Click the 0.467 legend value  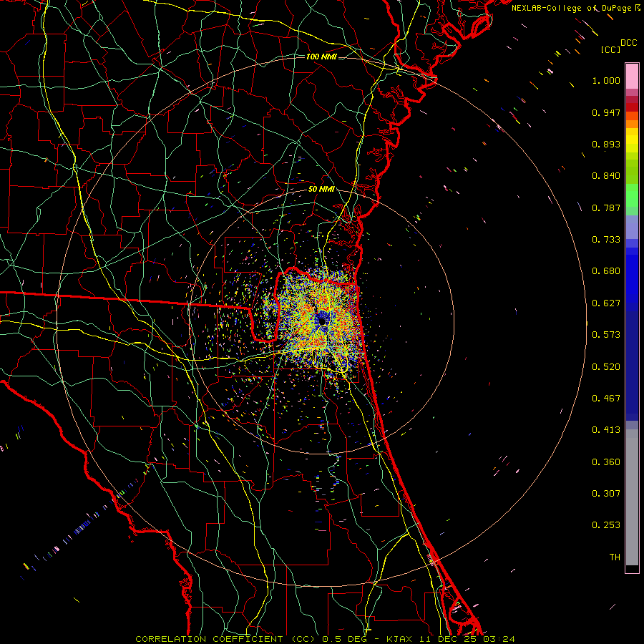pyautogui.click(x=606, y=399)
